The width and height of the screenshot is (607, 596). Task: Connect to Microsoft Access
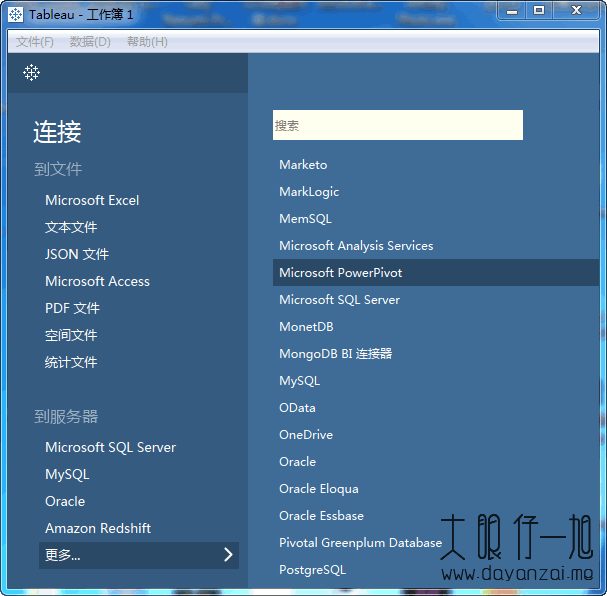pyautogui.click(x=97, y=281)
